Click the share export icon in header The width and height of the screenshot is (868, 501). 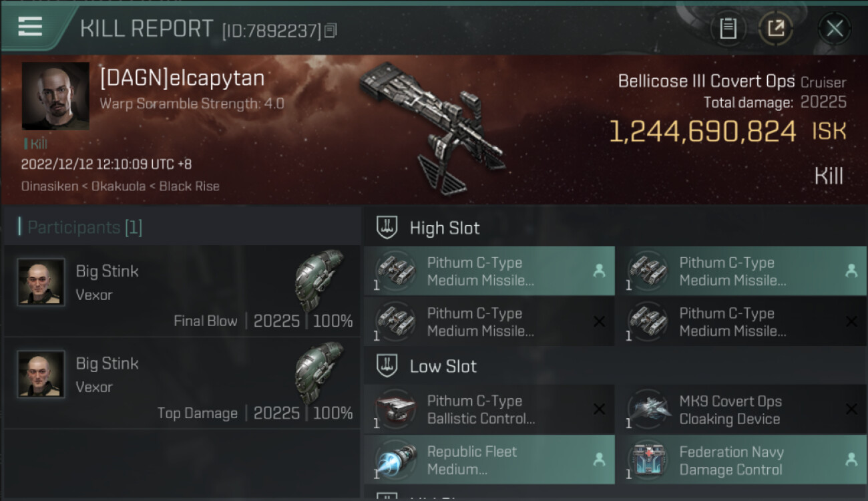click(x=776, y=28)
